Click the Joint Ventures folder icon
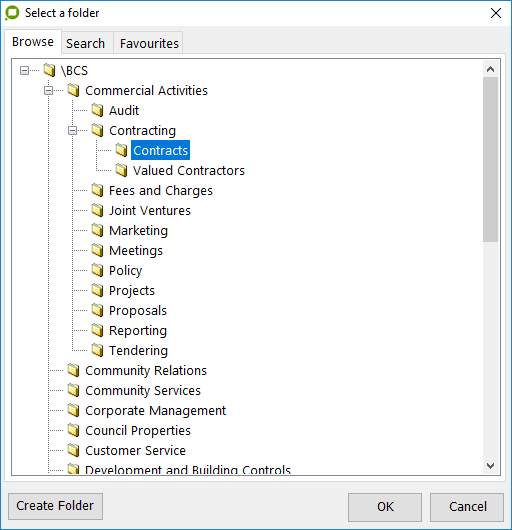Image resolution: width=512 pixels, height=530 pixels. (97, 210)
